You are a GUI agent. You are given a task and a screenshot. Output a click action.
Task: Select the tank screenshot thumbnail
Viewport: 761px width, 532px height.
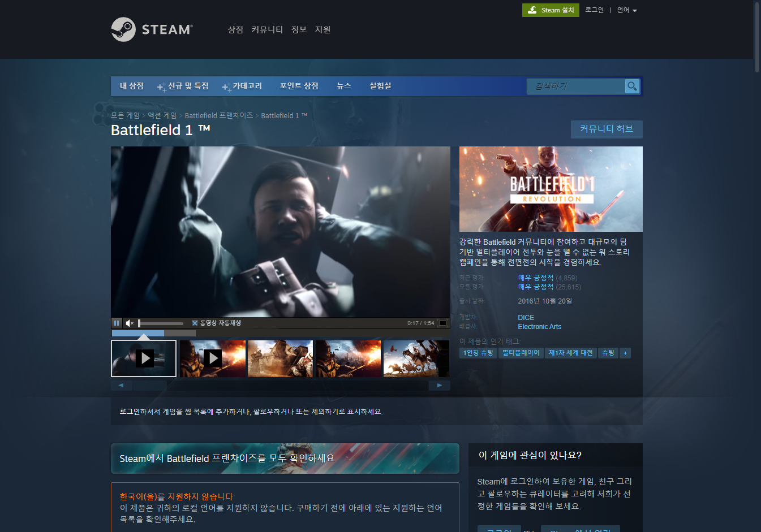(x=280, y=358)
